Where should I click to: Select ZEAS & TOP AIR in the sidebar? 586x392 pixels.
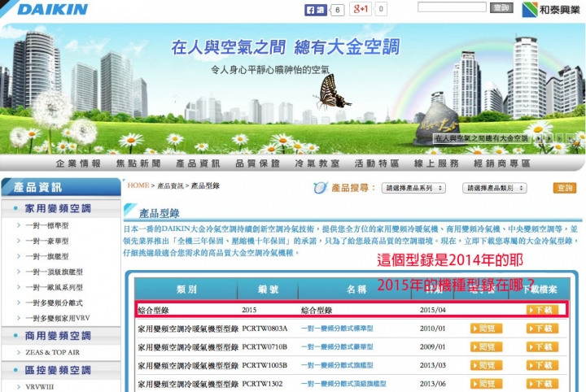tap(52, 352)
